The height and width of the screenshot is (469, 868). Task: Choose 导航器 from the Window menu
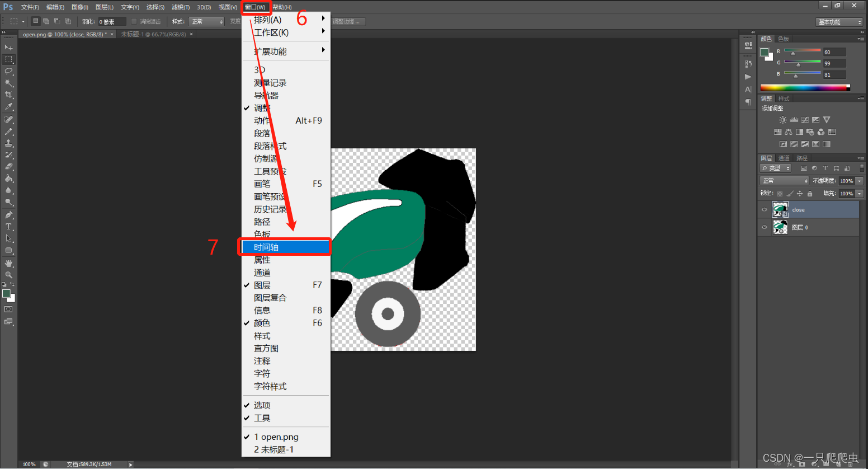[286, 95]
